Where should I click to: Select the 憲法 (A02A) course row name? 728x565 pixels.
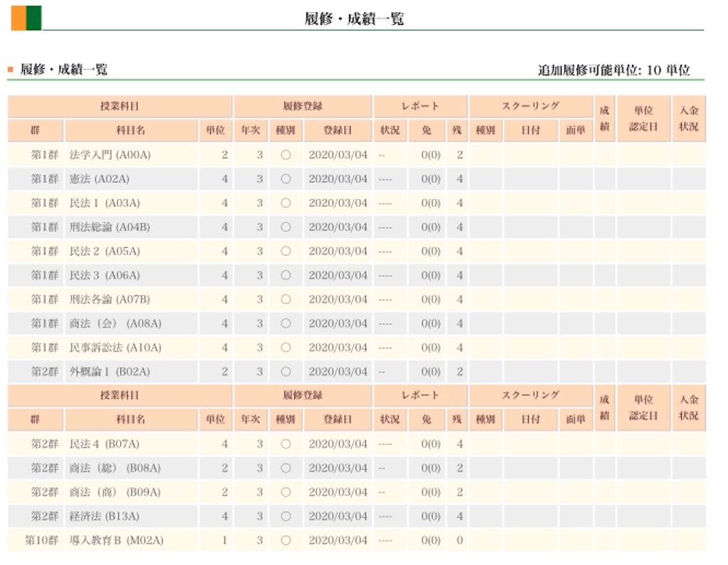(100, 179)
